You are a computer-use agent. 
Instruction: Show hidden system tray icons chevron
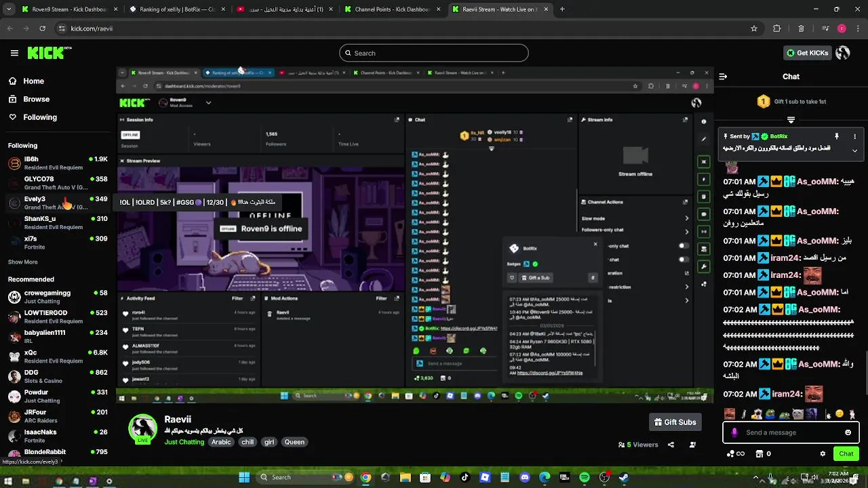pos(755,477)
